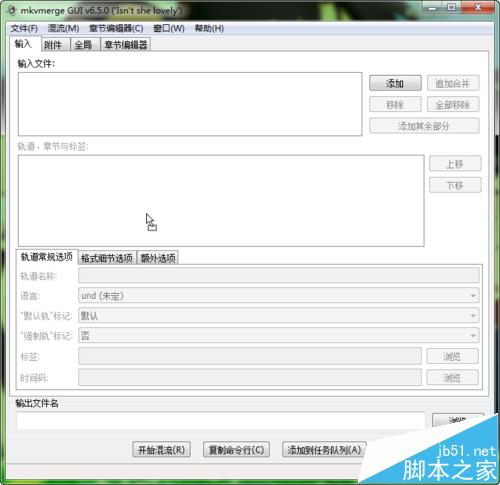Open the 章节编辑器(C) menu
The height and width of the screenshot is (485, 500).
[x=116, y=28]
